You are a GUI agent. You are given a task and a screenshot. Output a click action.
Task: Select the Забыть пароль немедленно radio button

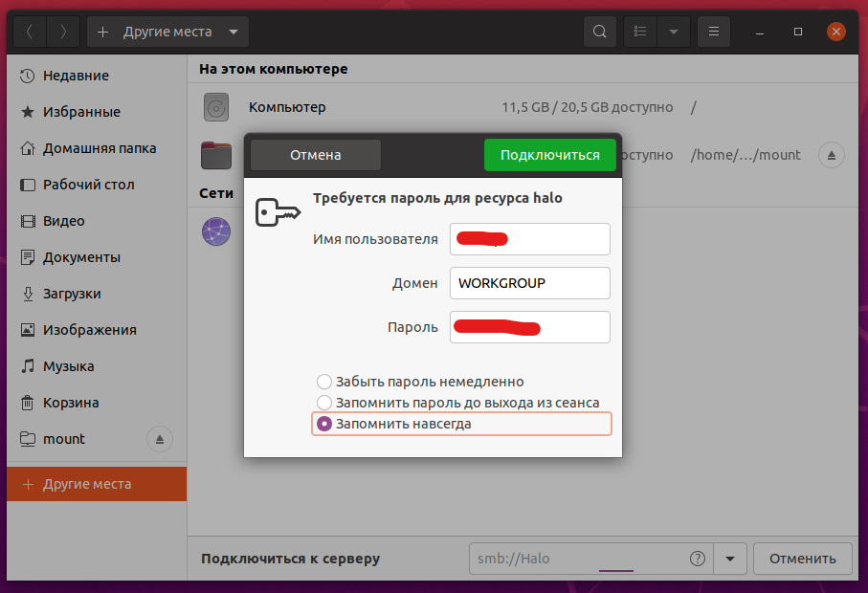323,381
